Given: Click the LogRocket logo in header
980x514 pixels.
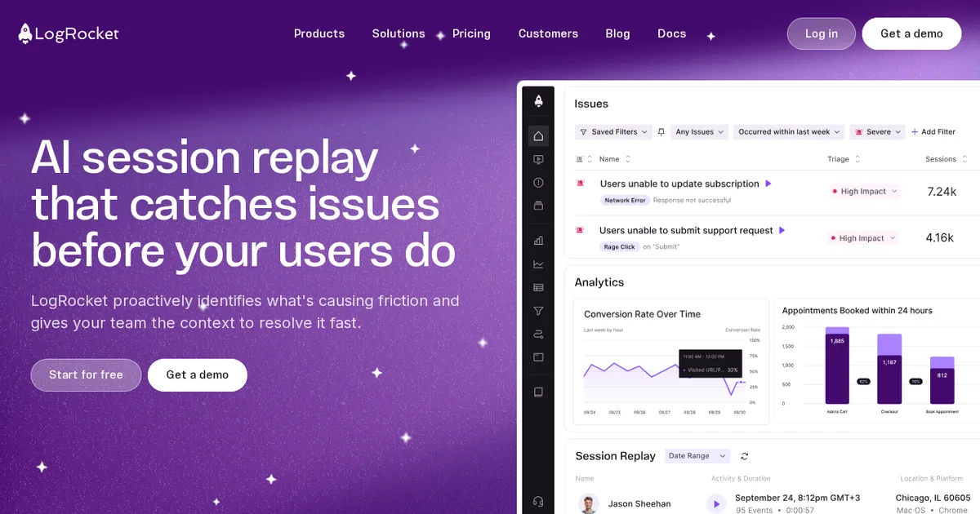Looking at the screenshot, I should tap(69, 33).
